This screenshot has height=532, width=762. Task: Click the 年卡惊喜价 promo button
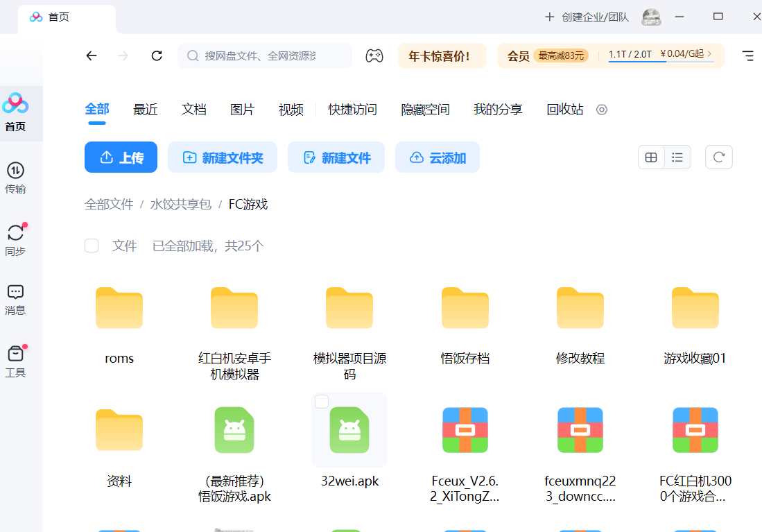pyautogui.click(x=442, y=56)
